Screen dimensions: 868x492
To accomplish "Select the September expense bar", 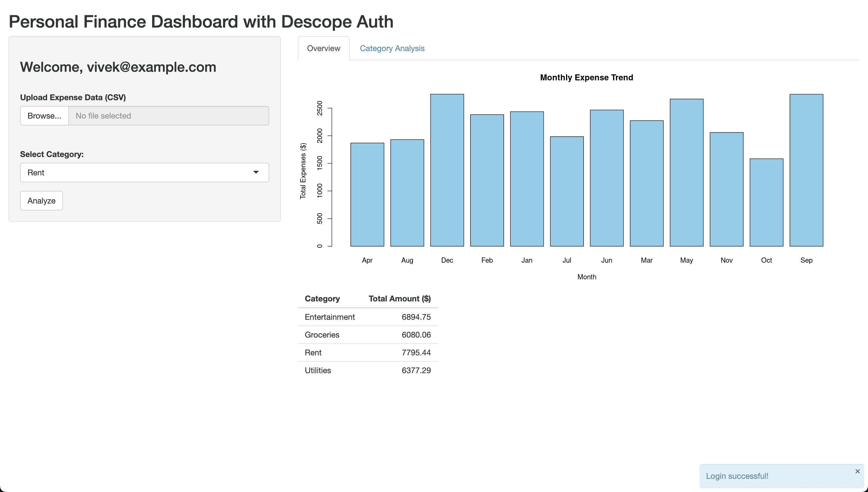I will pos(807,169).
